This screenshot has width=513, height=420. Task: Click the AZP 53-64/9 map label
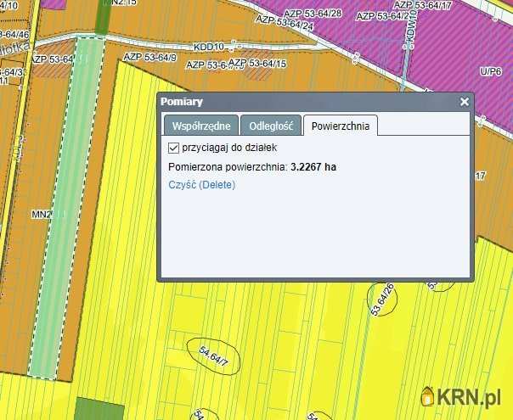pyautogui.click(x=149, y=57)
